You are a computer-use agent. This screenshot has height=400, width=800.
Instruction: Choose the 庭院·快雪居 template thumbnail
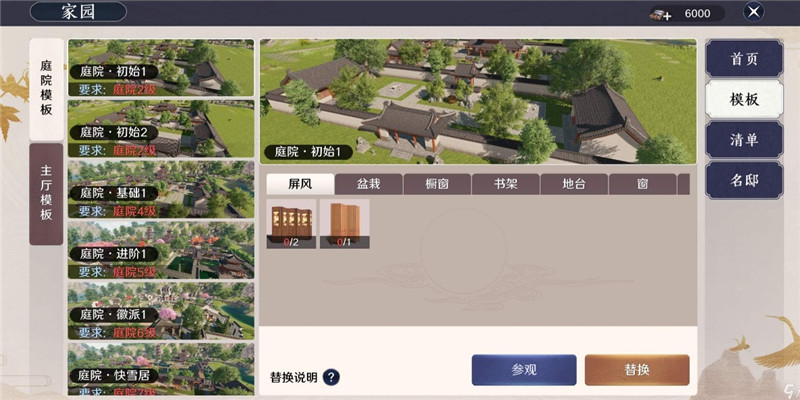click(x=161, y=369)
